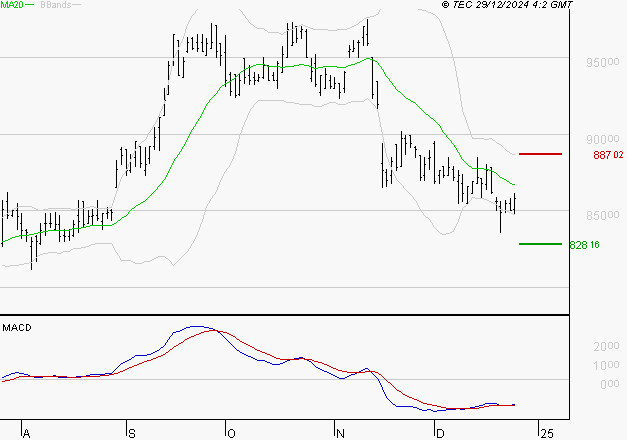Click the 000 MACD axis label

[x=609, y=384]
